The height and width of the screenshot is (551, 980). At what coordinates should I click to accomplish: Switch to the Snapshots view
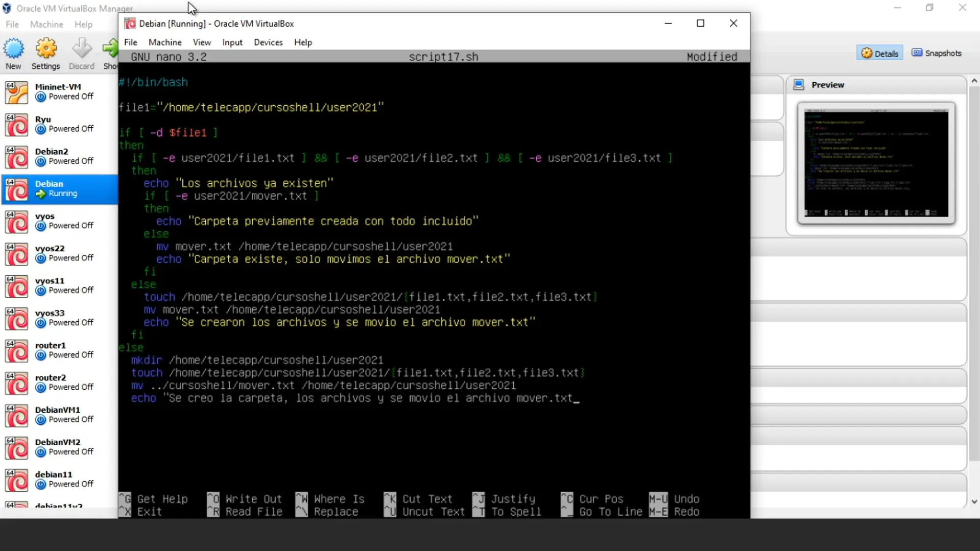pos(937,53)
